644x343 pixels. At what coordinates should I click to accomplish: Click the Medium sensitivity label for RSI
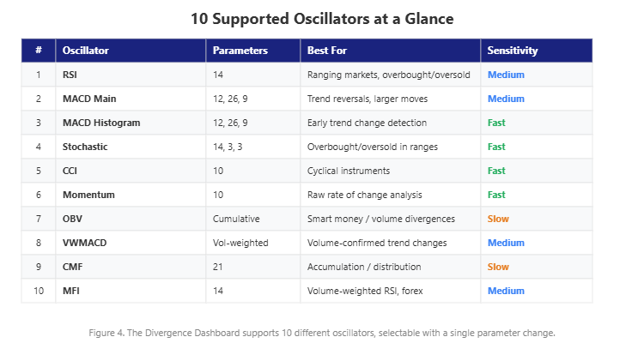506,75
